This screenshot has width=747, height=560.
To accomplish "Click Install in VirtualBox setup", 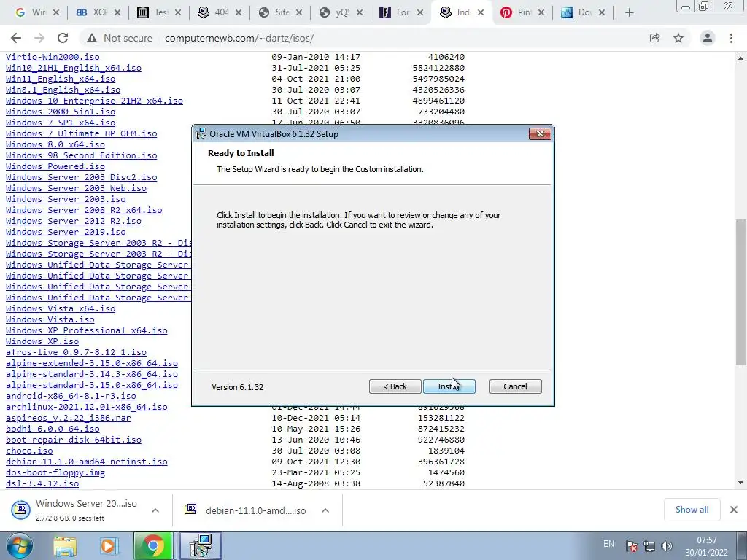I will [449, 386].
